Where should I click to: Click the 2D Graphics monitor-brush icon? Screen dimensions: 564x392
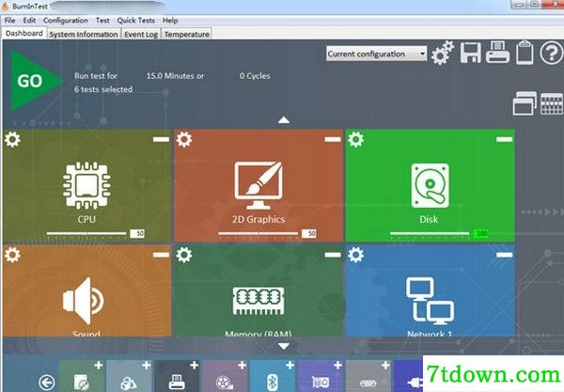point(258,185)
